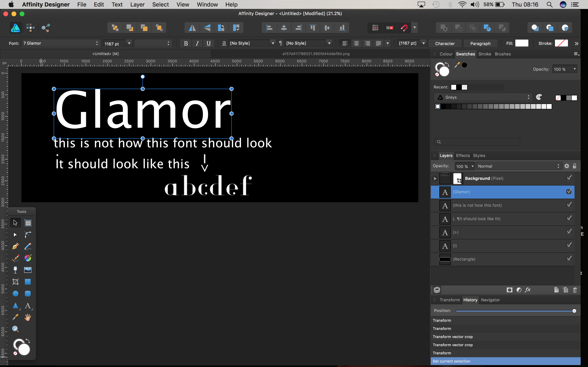Apply bold formatting to text
Screen dimensions: 588x367
(x=185, y=43)
